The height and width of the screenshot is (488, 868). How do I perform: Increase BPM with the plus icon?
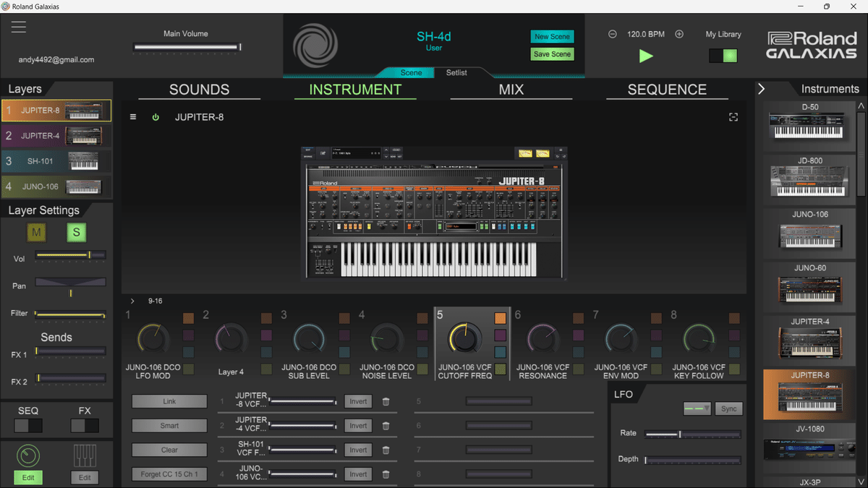click(x=679, y=34)
